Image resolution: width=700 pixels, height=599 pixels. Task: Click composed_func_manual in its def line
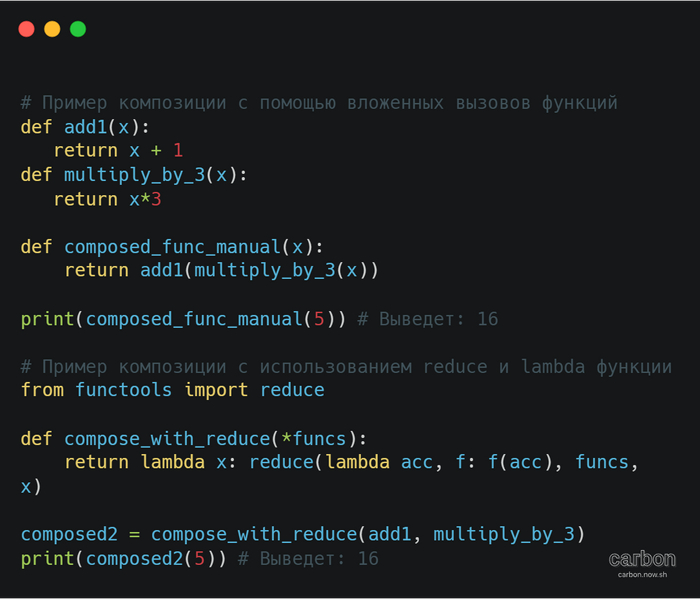[x=172, y=247]
